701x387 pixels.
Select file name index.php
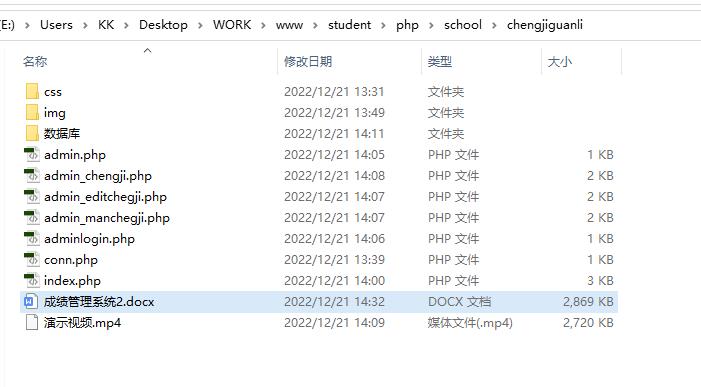72,281
